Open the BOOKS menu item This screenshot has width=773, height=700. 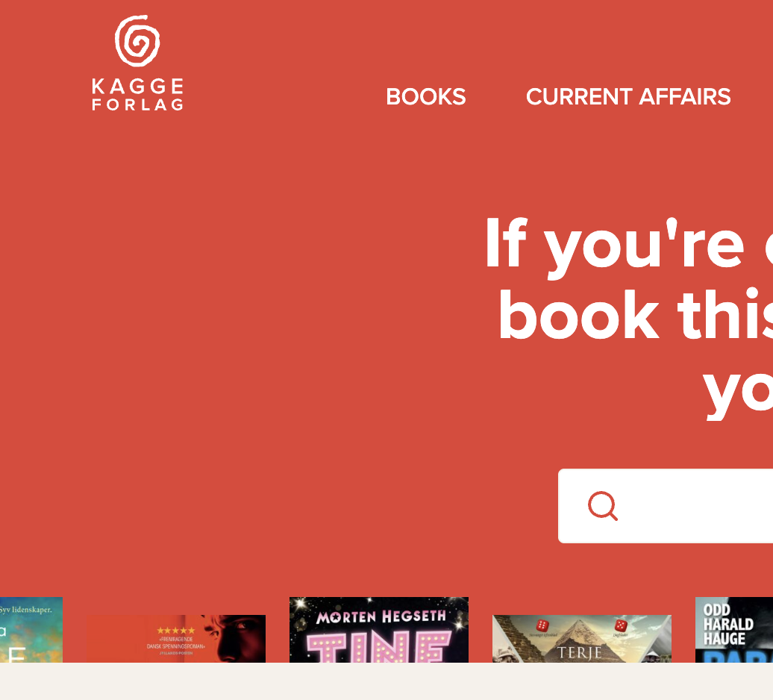(x=426, y=96)
